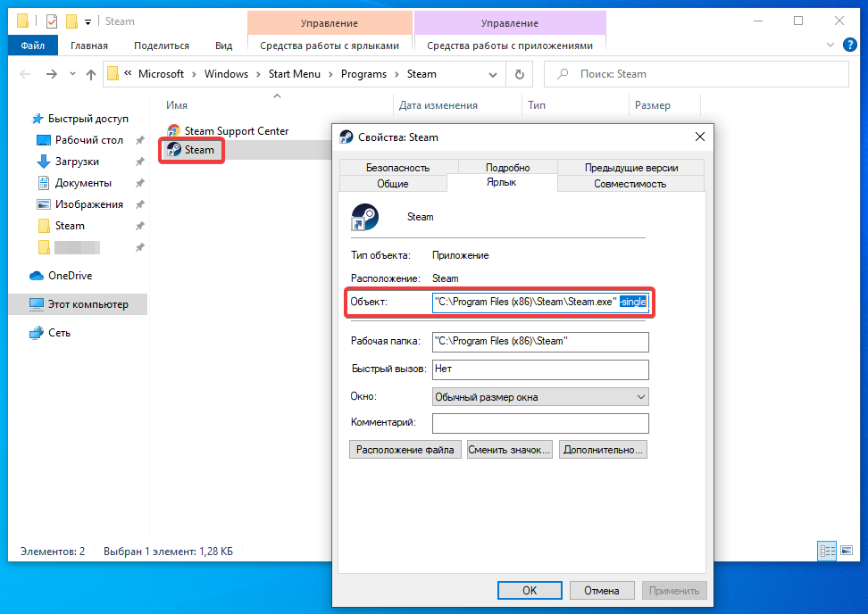868x614 pixels.
Task: Expand the address bar history dropdown
Action: tap(493, 75)
